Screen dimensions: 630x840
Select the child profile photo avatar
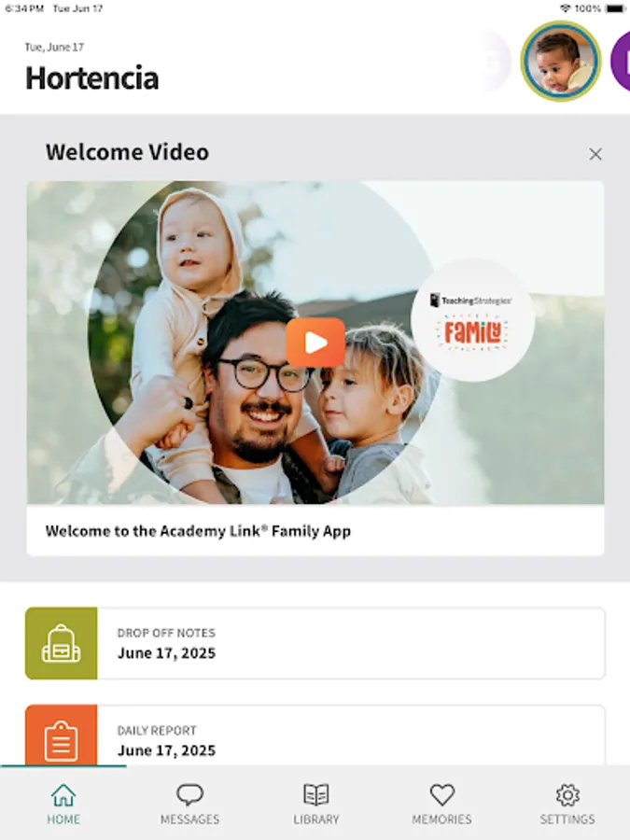click(561, 61)
